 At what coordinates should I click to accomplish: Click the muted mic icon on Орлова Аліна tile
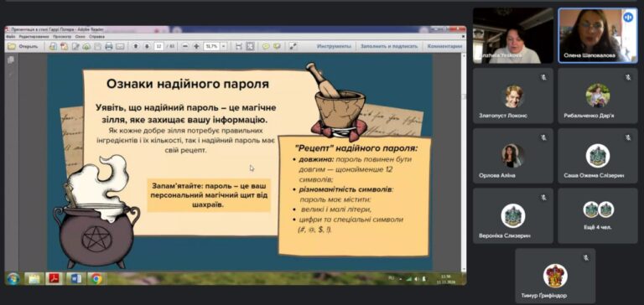tap(543, 137)
